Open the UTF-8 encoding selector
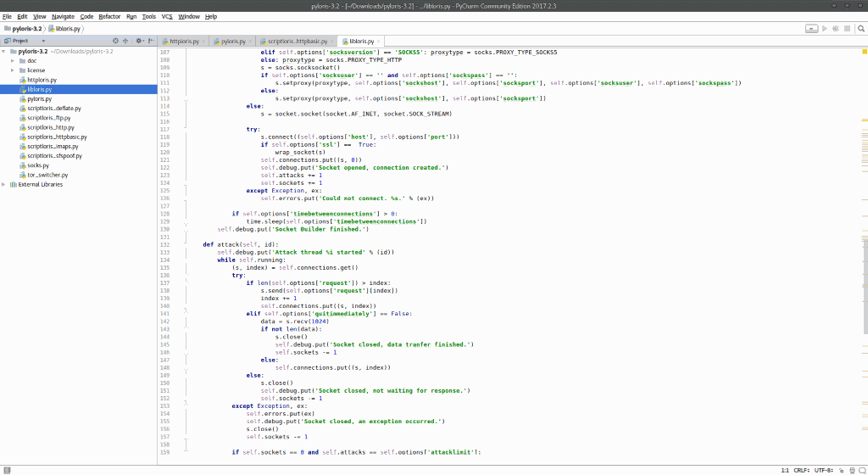The image size is (868, 475). tap(824, 470)
